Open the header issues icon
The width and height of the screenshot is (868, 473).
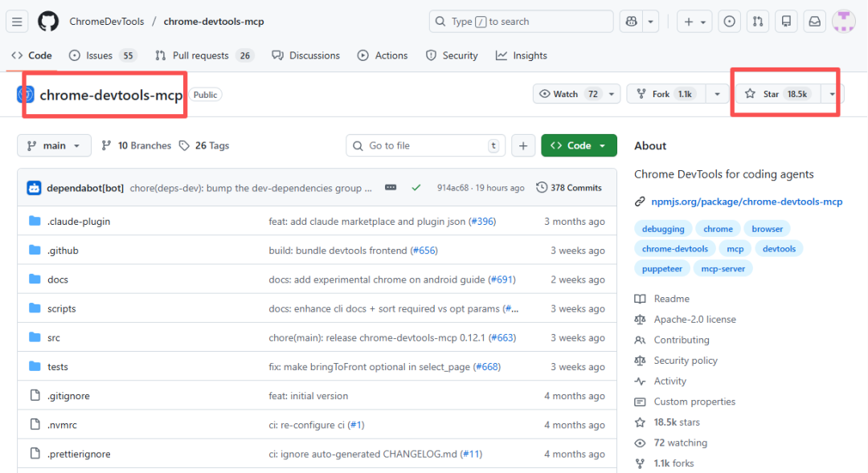729,22
